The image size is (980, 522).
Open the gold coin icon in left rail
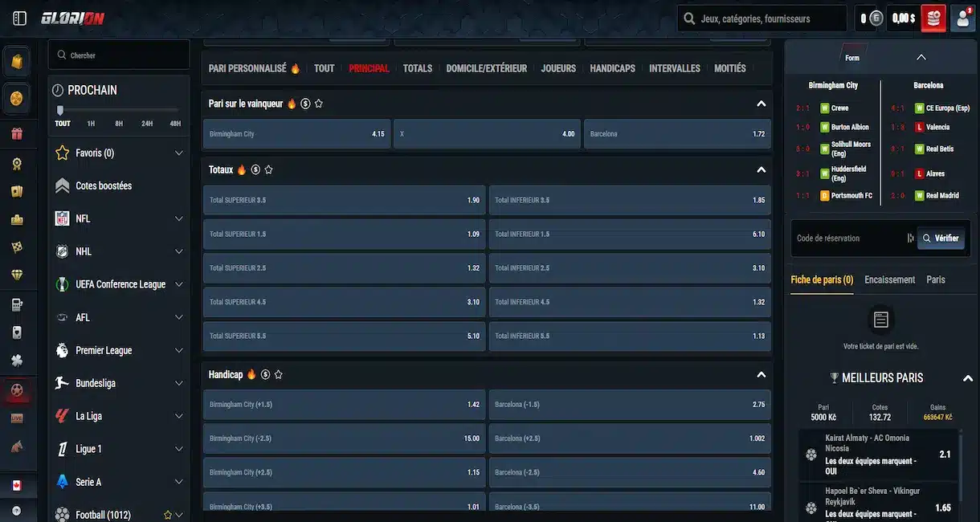pos(17,98)
